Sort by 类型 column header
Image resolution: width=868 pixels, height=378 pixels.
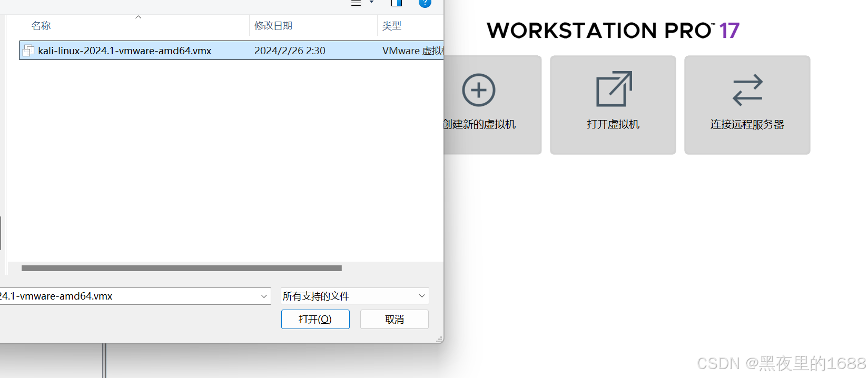tap(391, 26)
